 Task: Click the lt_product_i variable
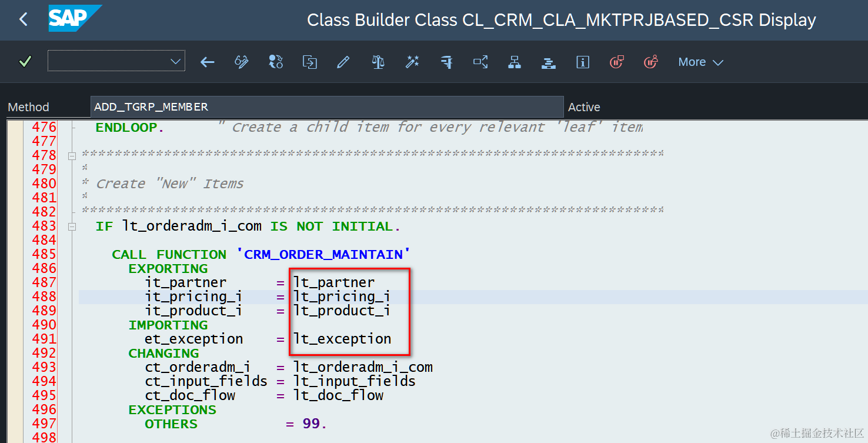(342, 311)
